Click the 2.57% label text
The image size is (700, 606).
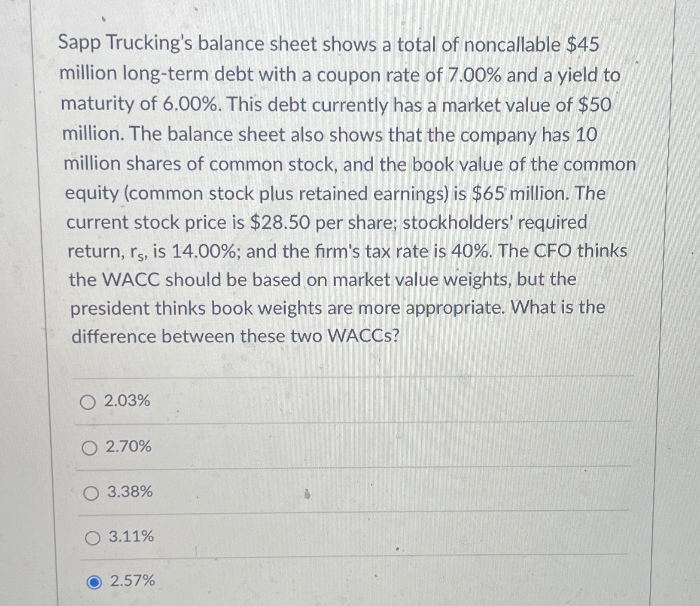[131, 582]
